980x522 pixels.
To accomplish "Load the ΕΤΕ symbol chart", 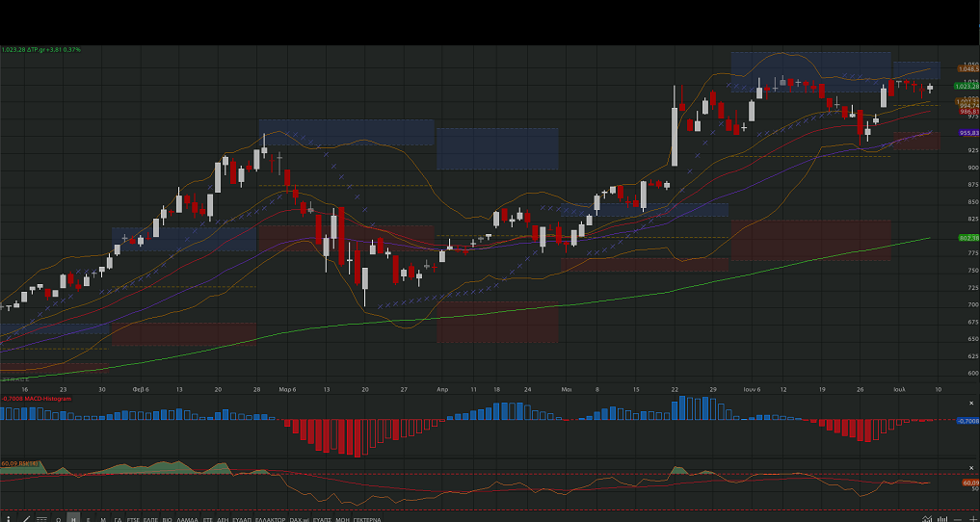I will 207,519.
